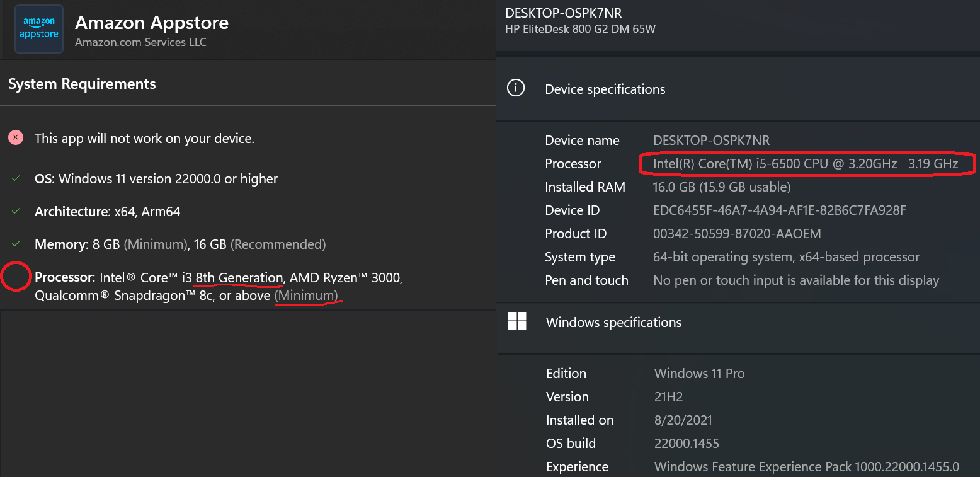The width and height of the screenshot is (980, 477).
Task: Select the Amazon Appstore title text
Action: [x=152, y=23]
